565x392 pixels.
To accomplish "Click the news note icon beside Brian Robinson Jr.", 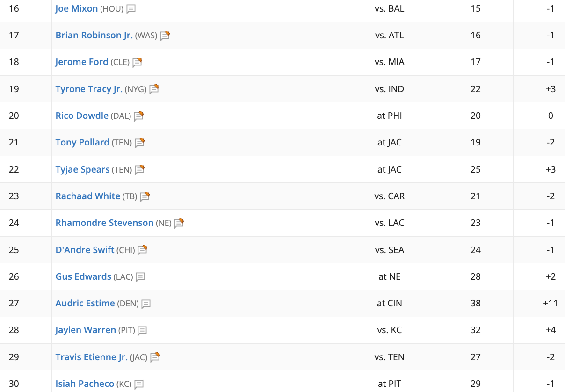I will [165, 36].
